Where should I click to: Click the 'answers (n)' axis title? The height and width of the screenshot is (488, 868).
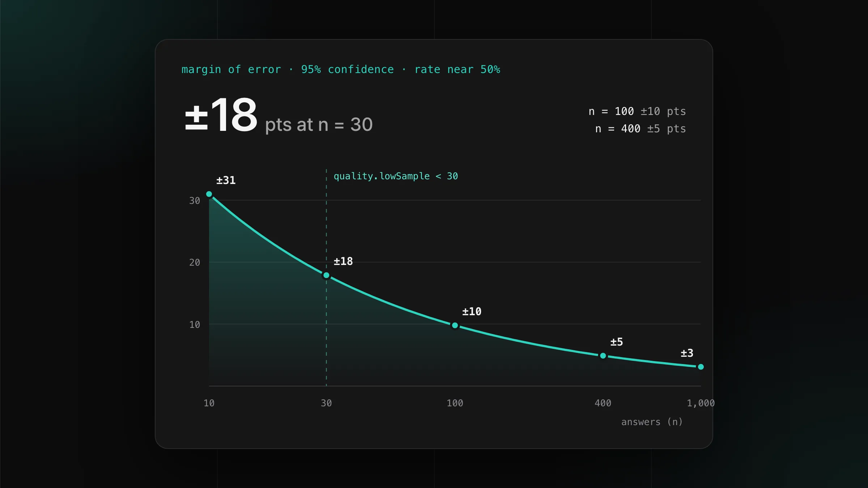coord(652,422)
